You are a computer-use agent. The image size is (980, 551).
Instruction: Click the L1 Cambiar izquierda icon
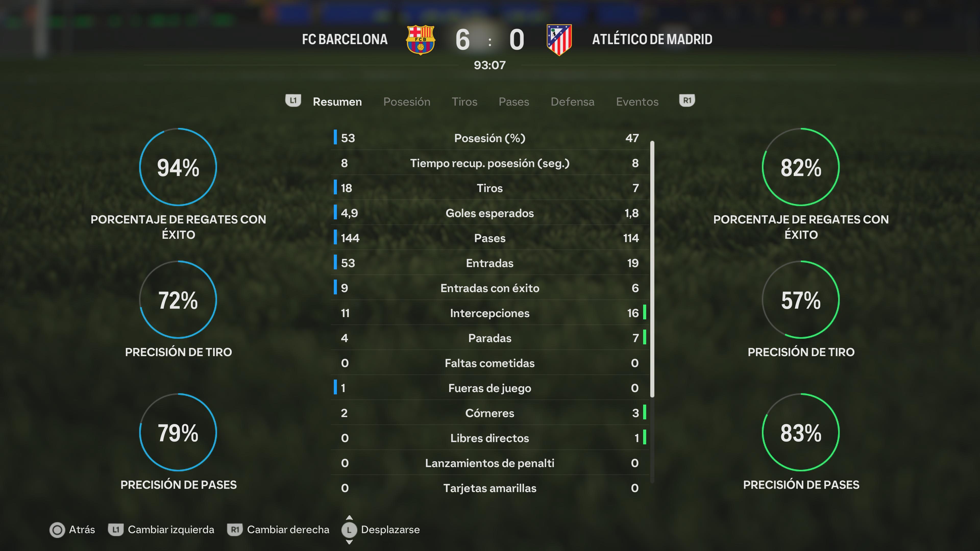[116, 530]
